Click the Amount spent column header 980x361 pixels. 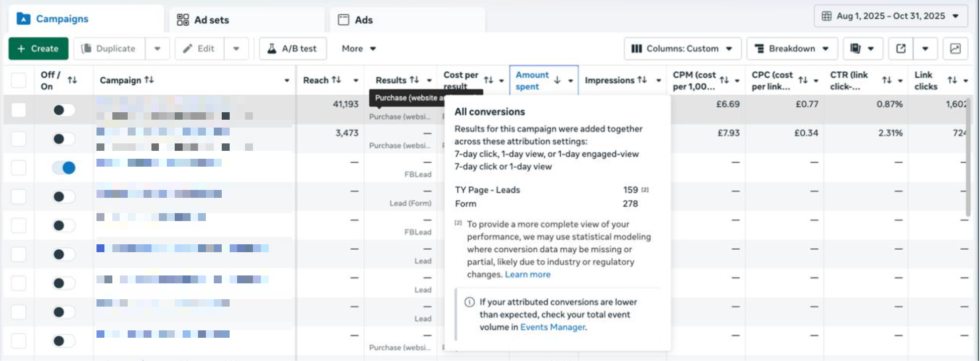(x=532, y=80)
